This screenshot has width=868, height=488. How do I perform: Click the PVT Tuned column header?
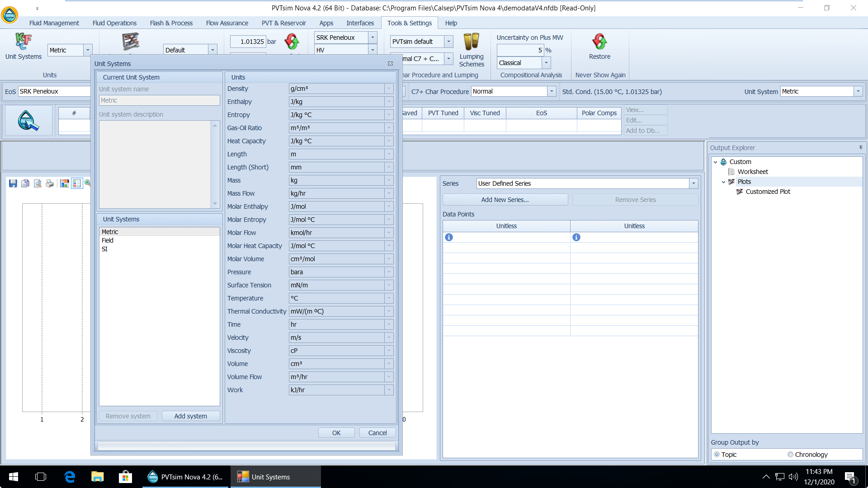[443, 113]
